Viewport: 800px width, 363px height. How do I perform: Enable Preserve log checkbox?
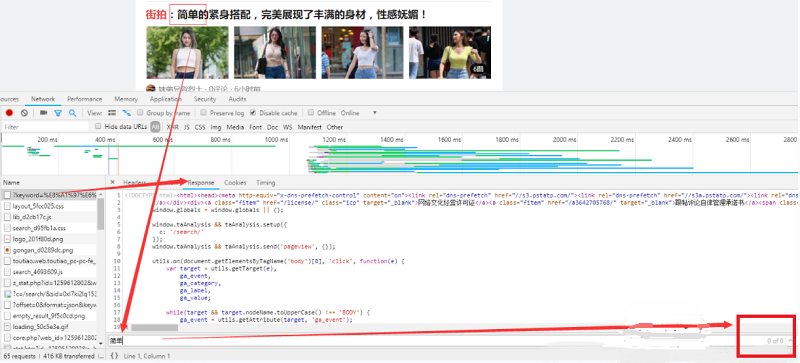[204, 113]
